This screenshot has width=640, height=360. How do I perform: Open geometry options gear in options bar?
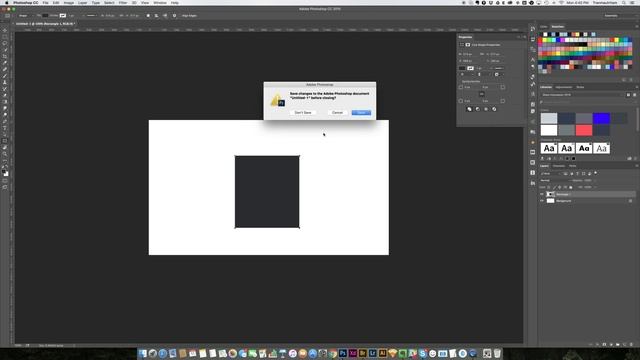click(174, 16)
